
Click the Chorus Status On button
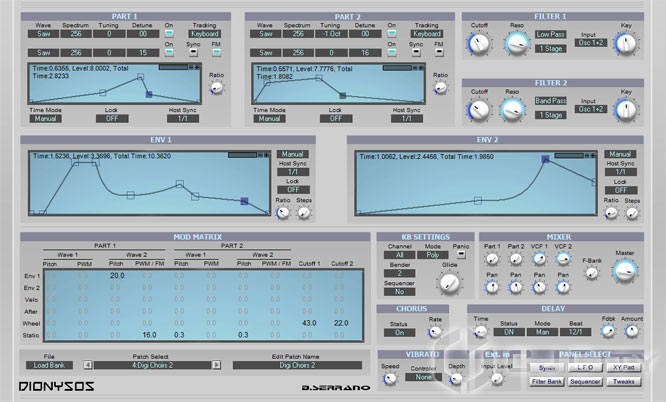click(399, 333)
